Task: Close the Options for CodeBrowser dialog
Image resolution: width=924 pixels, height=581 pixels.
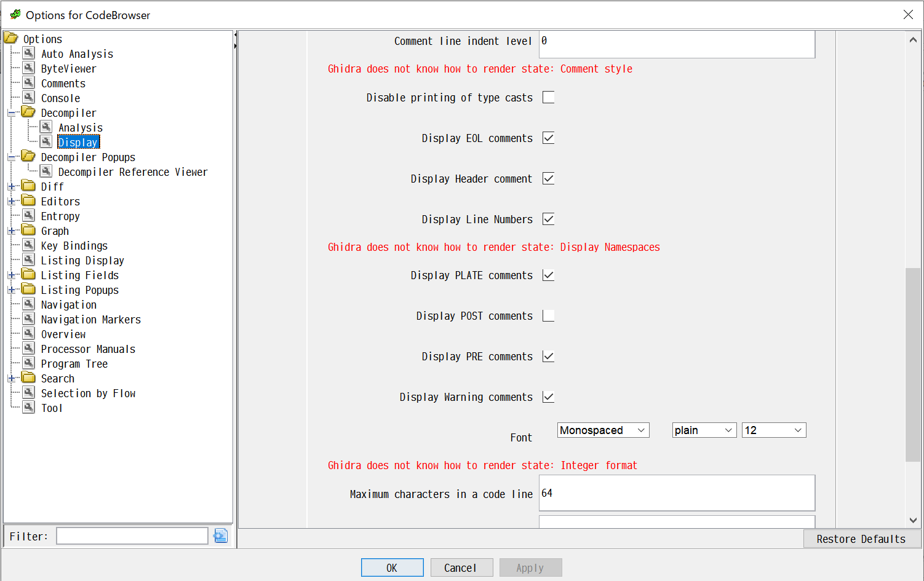Action: tap(908, 14)
